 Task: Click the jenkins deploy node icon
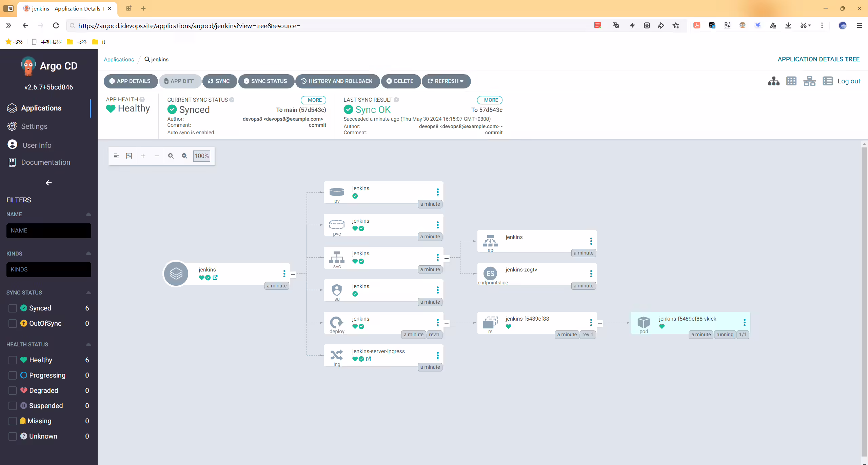(337, 322)
